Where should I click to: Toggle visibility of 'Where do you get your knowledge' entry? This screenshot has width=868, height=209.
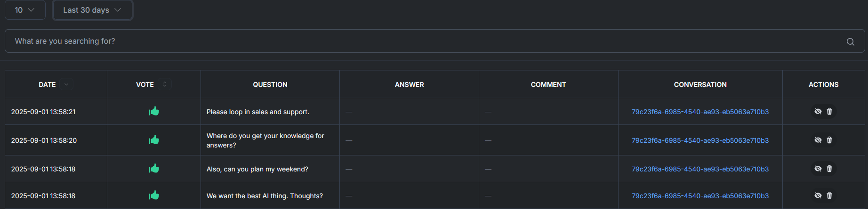pos(818,140)
